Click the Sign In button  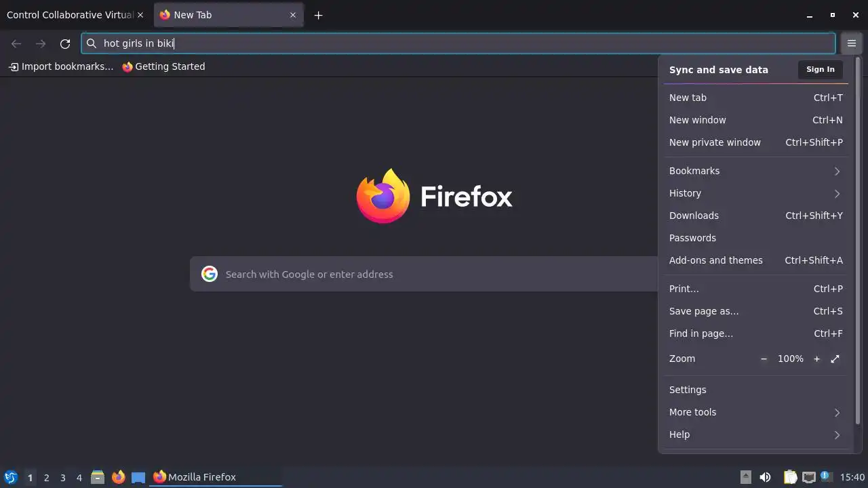coord(821,69)
